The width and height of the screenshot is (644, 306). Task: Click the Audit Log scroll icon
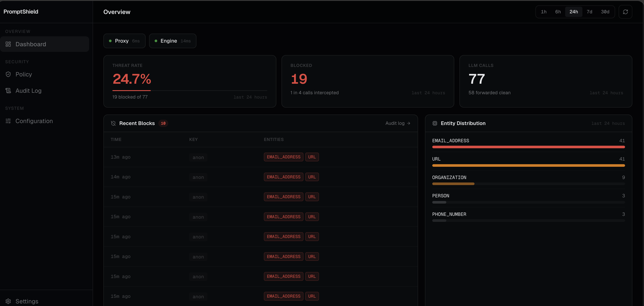pyautogui.click(x=8, y=91)
